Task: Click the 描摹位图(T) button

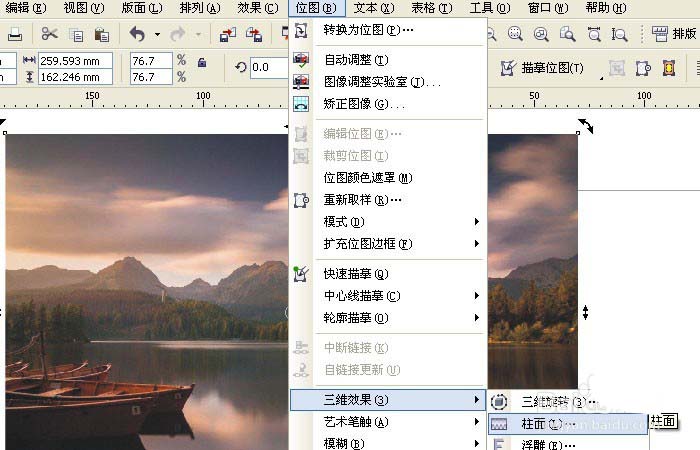Action: [x=542, y=68]
